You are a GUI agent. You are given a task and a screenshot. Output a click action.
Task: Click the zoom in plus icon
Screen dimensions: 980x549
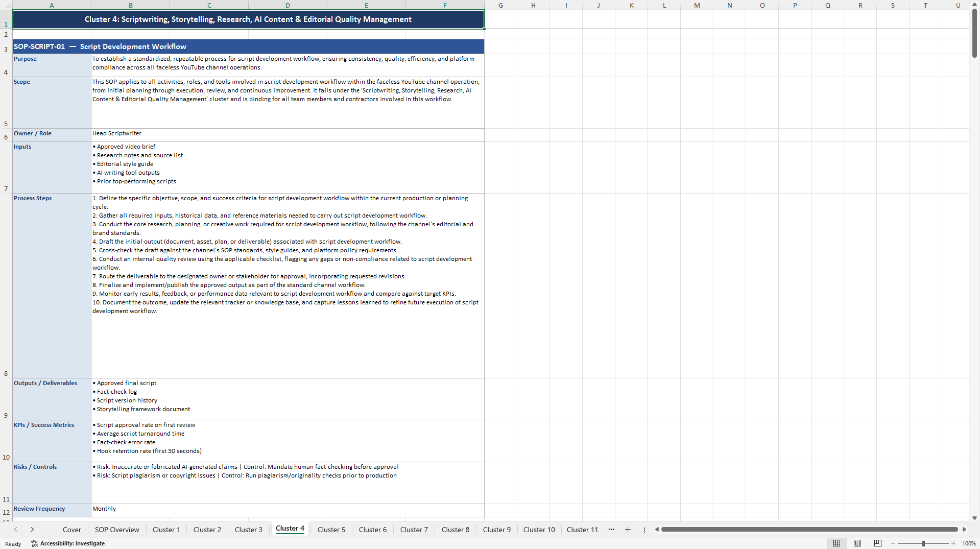953,543
